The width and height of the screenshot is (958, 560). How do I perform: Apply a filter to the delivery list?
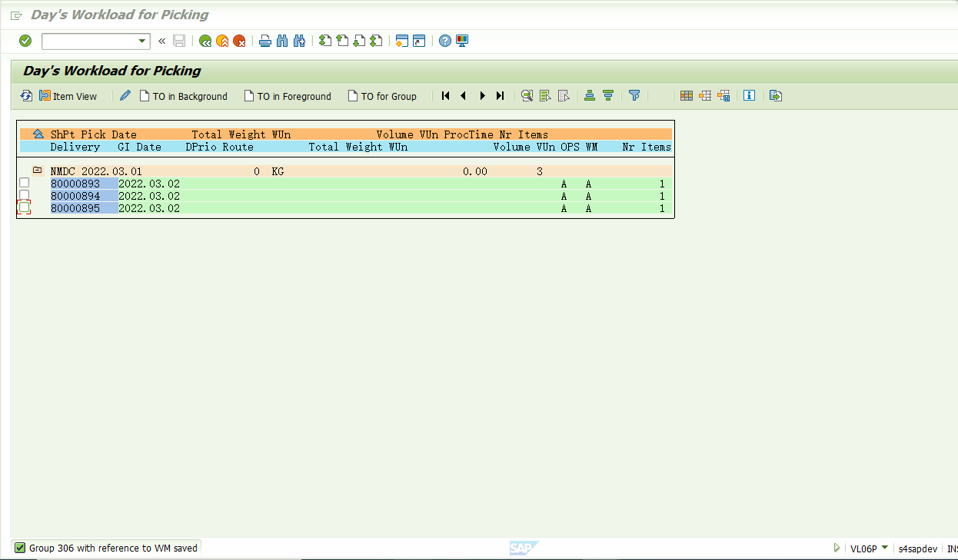pyautogui.click(x=634, y=95)
